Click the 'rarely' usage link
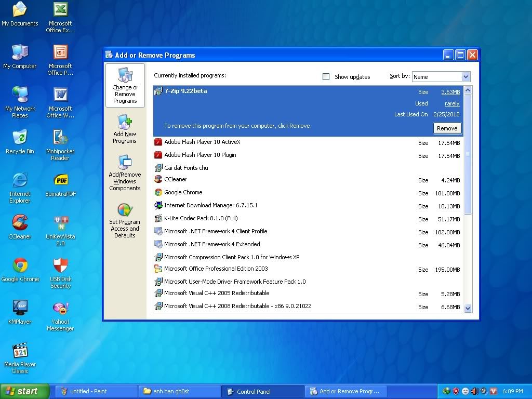Viewport: 532px width, 399px height. point(452,103)
